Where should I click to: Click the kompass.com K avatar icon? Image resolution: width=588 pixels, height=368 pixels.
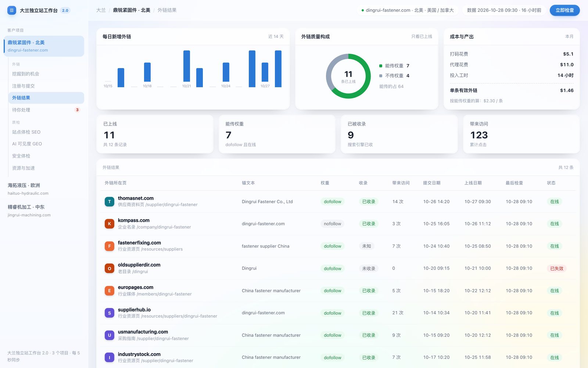point(109,224)
